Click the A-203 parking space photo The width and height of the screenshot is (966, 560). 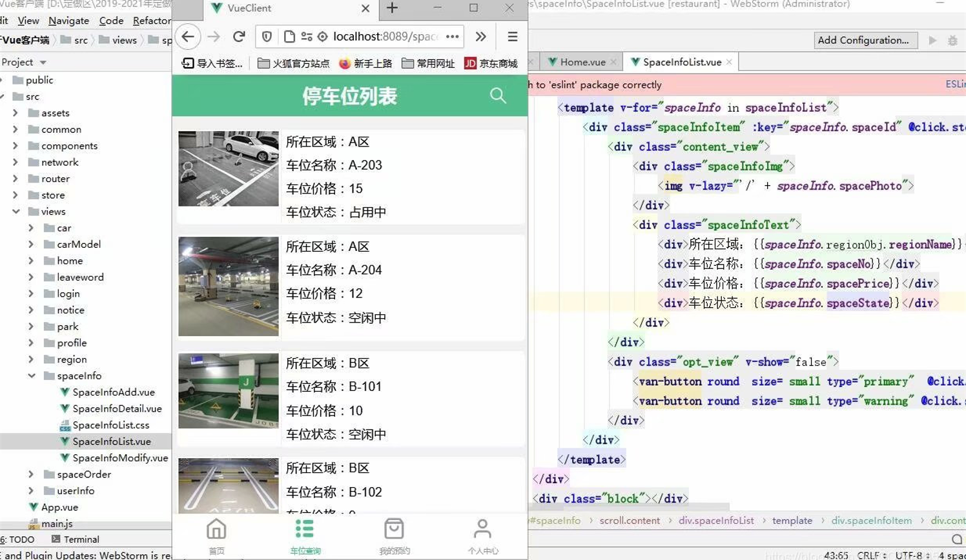pos(229,168)
